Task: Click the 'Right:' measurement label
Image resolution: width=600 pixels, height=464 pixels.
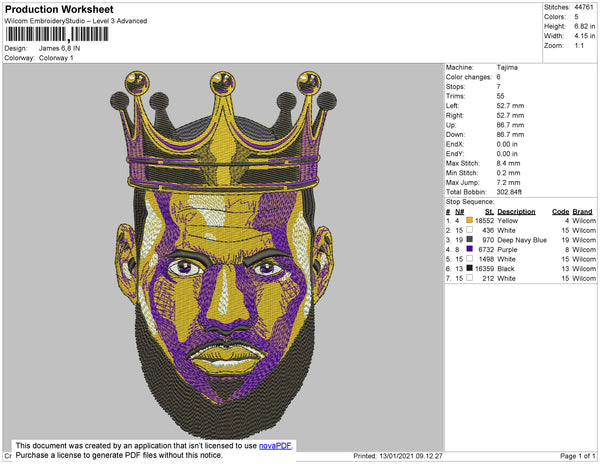Action: coord(455,115)
